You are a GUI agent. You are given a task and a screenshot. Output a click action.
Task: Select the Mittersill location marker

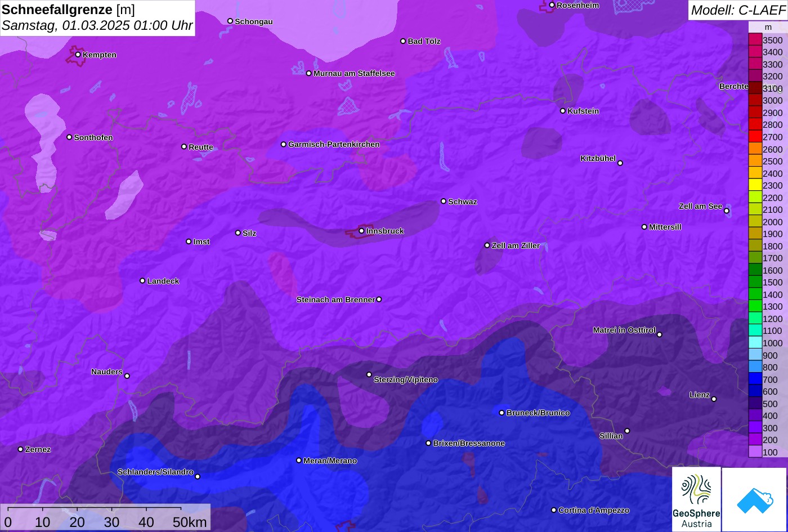[x=644, y=227]
